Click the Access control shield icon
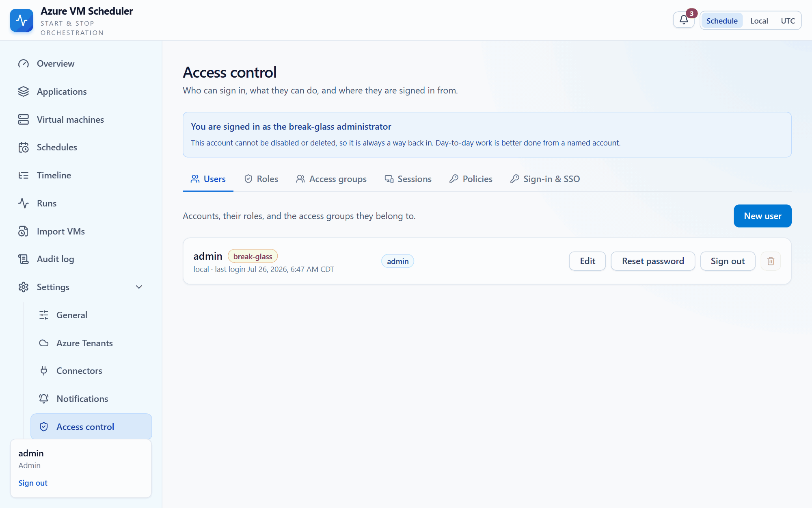812x508 pixels. pyautogui.click(x=44, y=427)
